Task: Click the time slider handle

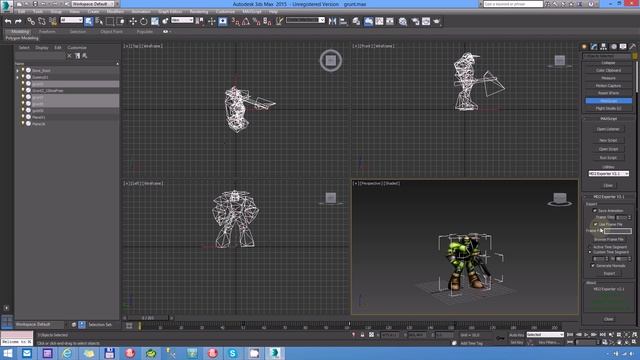Action: click(x=149, y=318)
